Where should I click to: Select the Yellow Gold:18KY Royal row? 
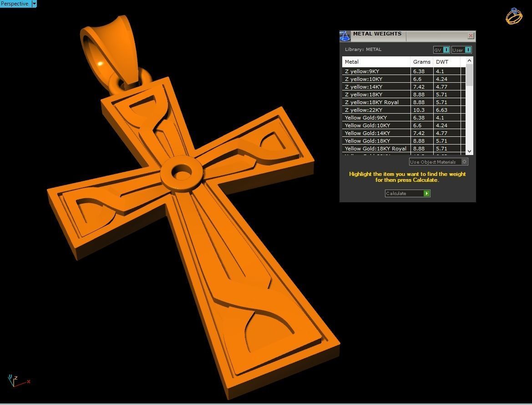tap(404, 149)
